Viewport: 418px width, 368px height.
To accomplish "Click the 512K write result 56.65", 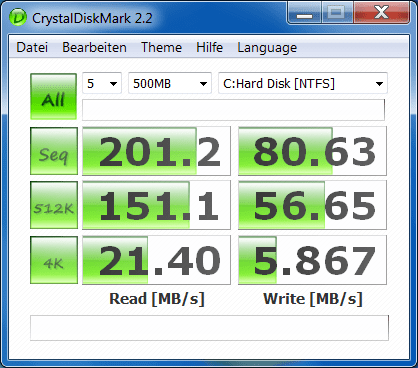I will tap(312, 205).
